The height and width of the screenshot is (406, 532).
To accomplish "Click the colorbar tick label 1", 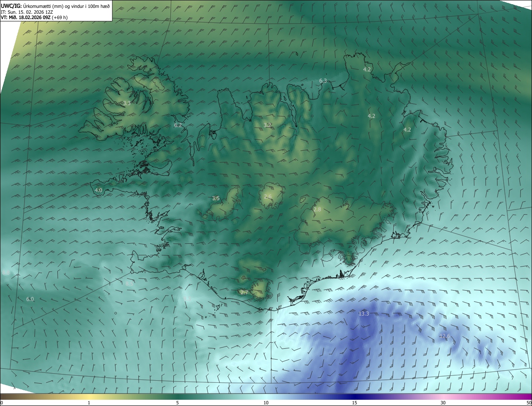I will [89, 403].
